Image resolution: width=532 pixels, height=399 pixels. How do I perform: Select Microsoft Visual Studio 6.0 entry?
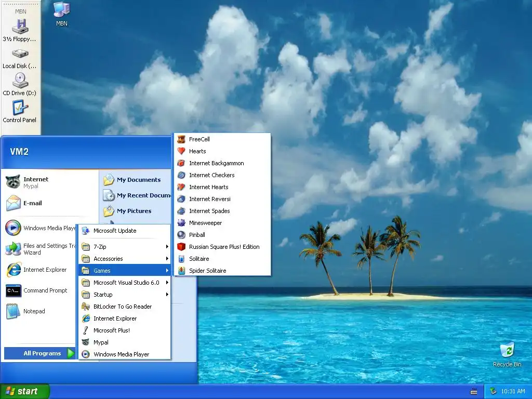point(125,282)
